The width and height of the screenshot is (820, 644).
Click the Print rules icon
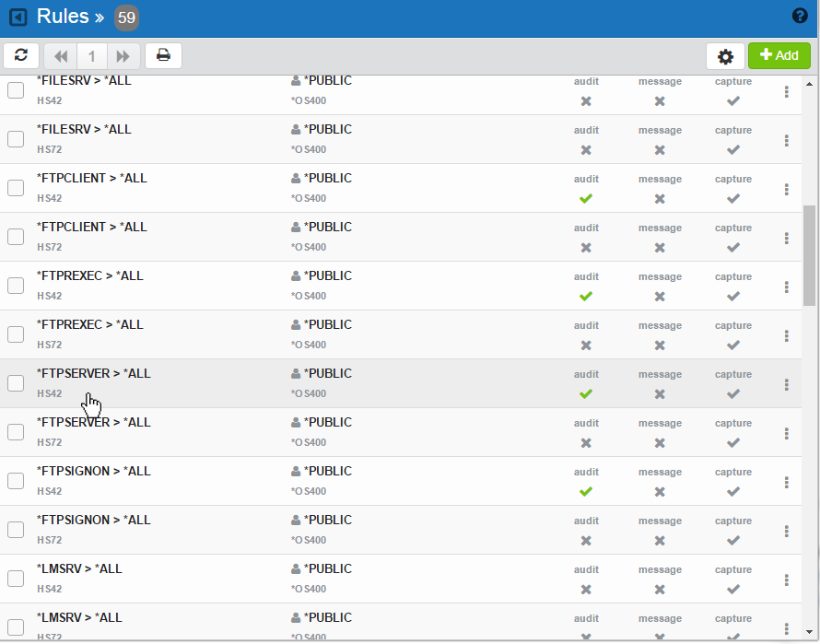pos(163,55)
